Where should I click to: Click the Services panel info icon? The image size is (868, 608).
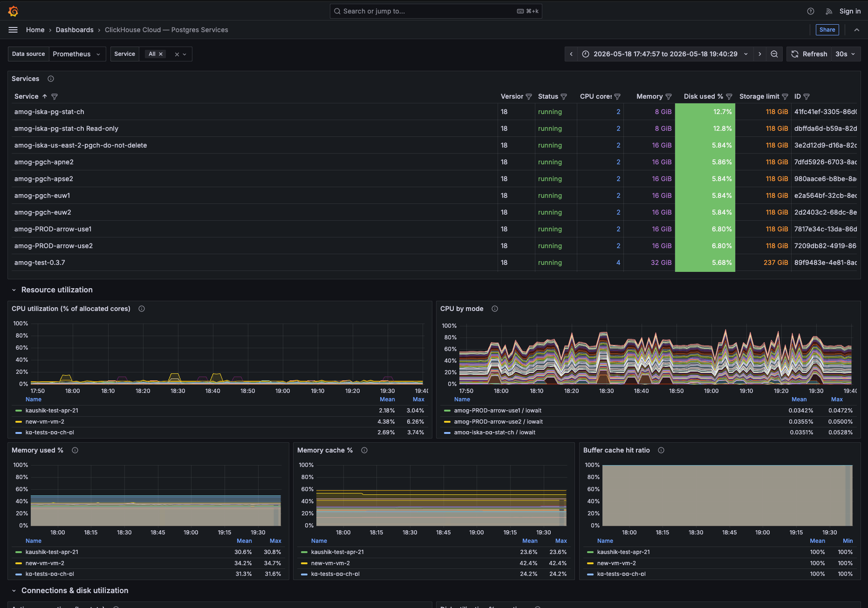tap(51, 79)
